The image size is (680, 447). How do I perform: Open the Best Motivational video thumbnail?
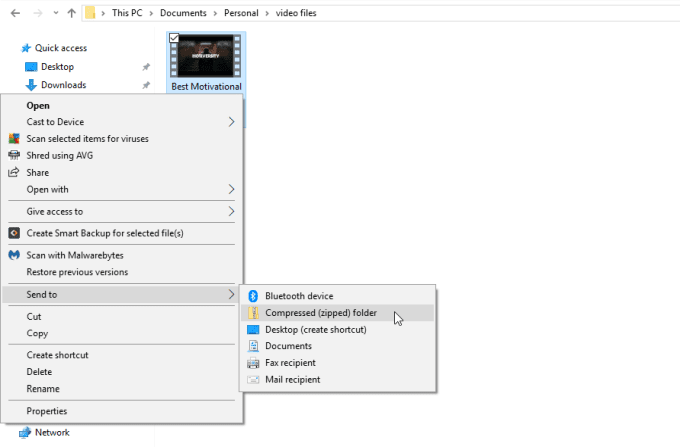tap(205, 62)
